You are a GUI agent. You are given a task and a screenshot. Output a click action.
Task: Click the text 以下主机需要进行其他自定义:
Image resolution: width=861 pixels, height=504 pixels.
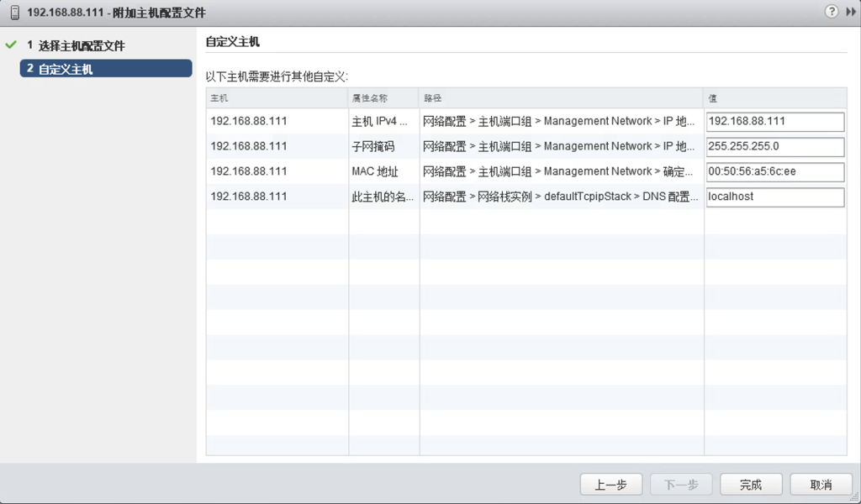tap(277, 76)
